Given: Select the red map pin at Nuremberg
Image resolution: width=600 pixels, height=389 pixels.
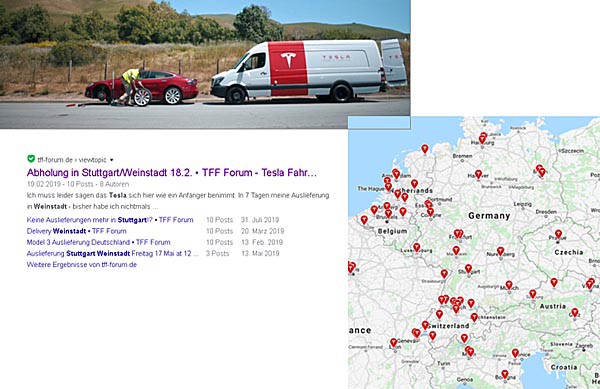Looking at the screenshot, I should 501,251.
